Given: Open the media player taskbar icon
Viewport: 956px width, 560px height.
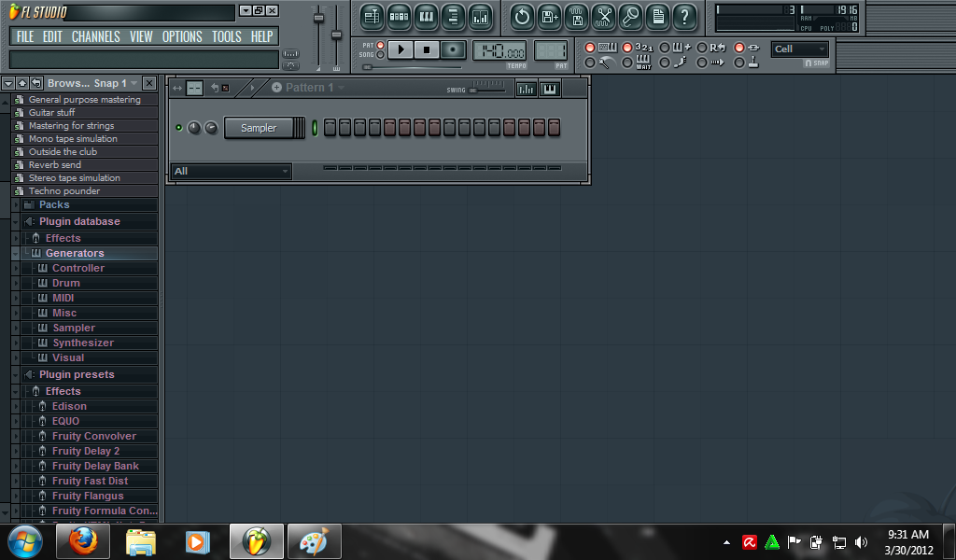Looking at the screenshot, I should click(198, 541).
